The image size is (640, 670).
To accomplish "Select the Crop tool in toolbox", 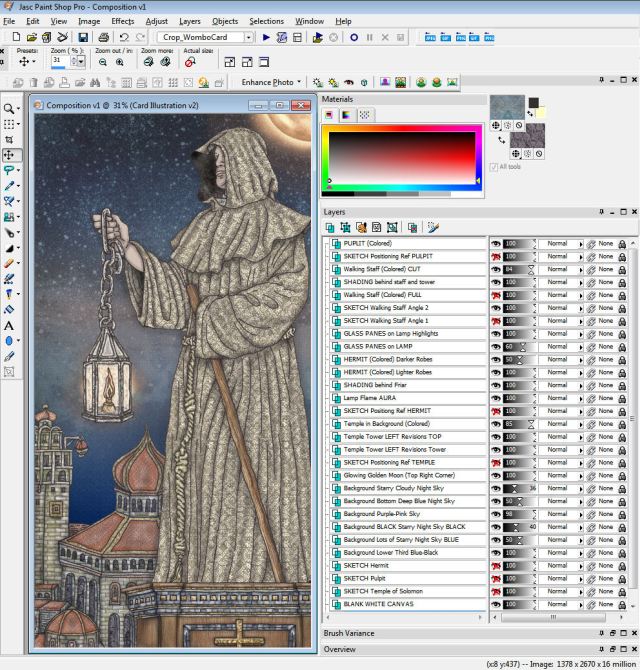I will 10,140.
